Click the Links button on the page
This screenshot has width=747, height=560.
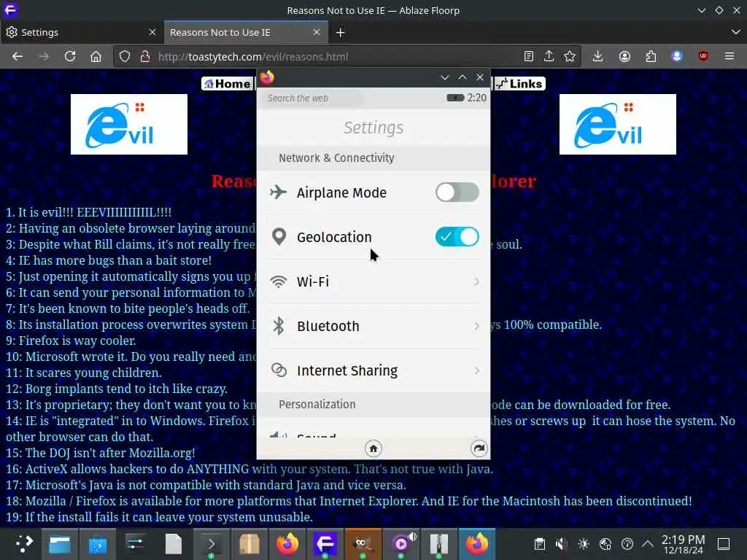click(x=519, y=84)
